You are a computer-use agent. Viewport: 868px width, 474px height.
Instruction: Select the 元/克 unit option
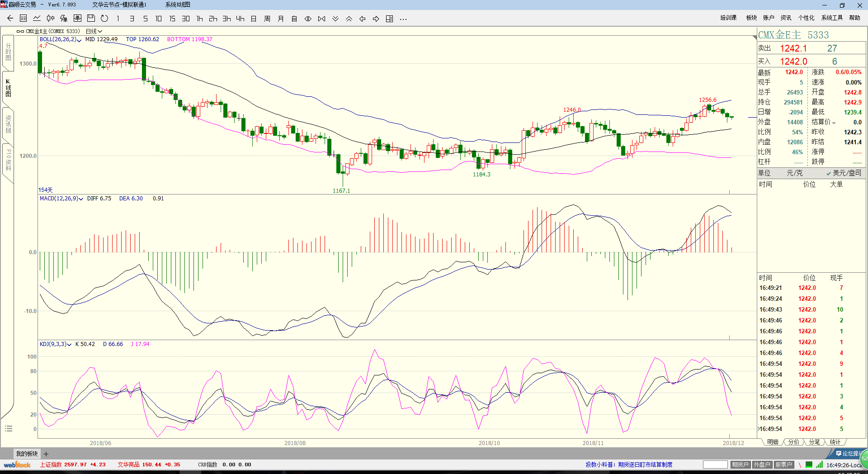coord(794,173)
